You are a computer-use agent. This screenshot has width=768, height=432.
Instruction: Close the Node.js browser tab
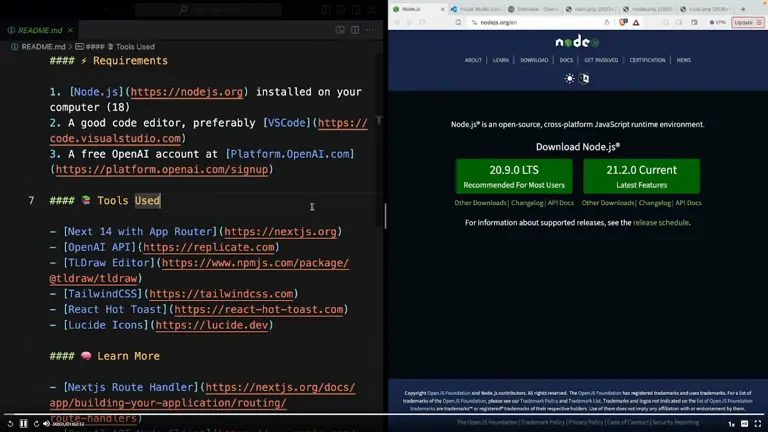point(443,9)
